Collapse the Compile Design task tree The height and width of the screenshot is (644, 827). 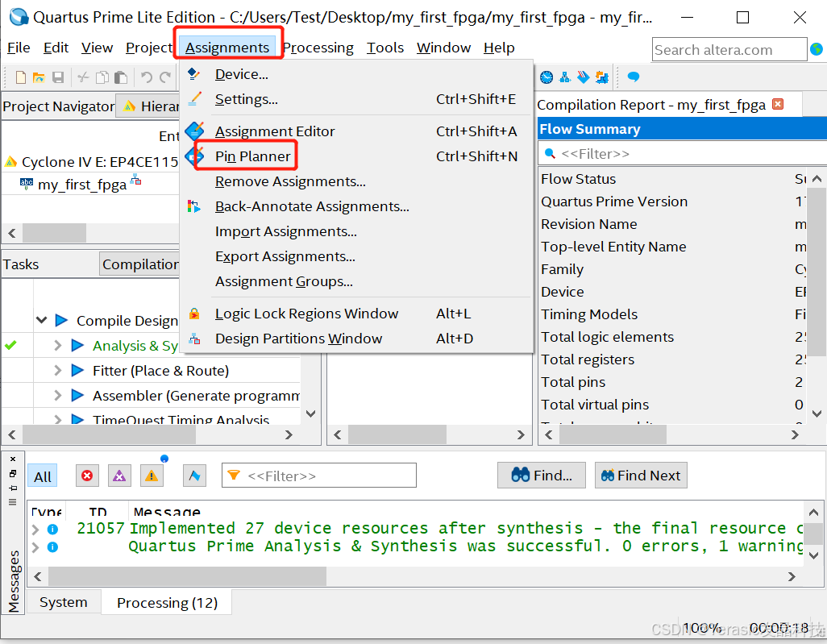tap(42, 320)
